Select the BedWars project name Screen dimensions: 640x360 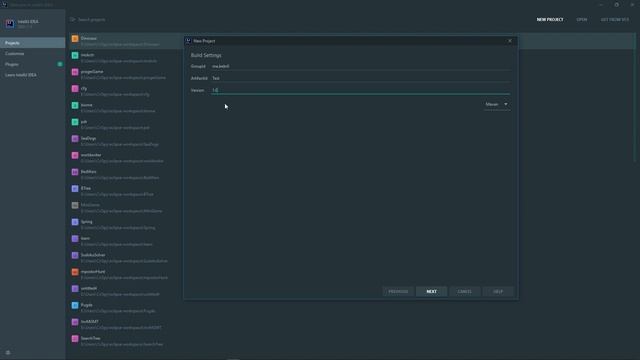click(89, 172)
